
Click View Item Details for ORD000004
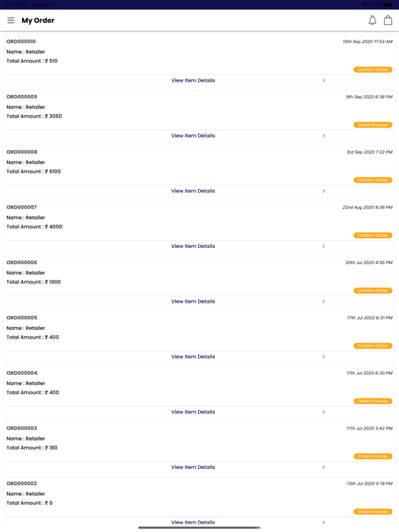pos(193,412)
